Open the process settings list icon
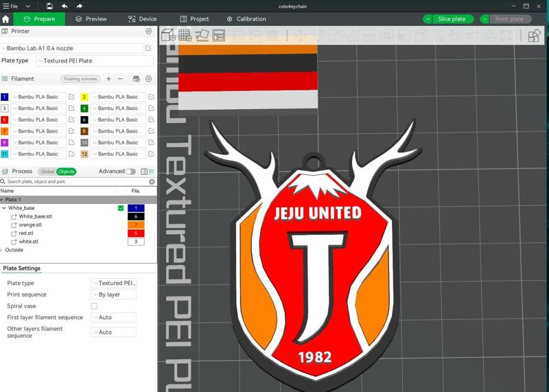The image size is (549, 392). coord(144,172)
